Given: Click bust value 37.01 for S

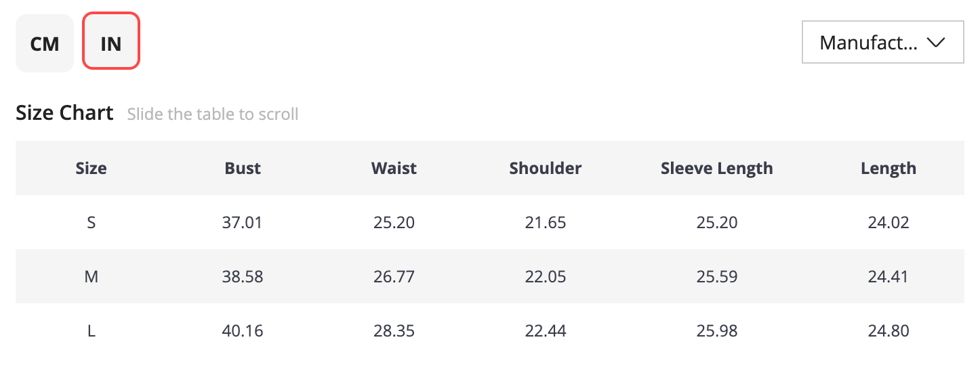Looking at the screenshot, I should [243, 222].
